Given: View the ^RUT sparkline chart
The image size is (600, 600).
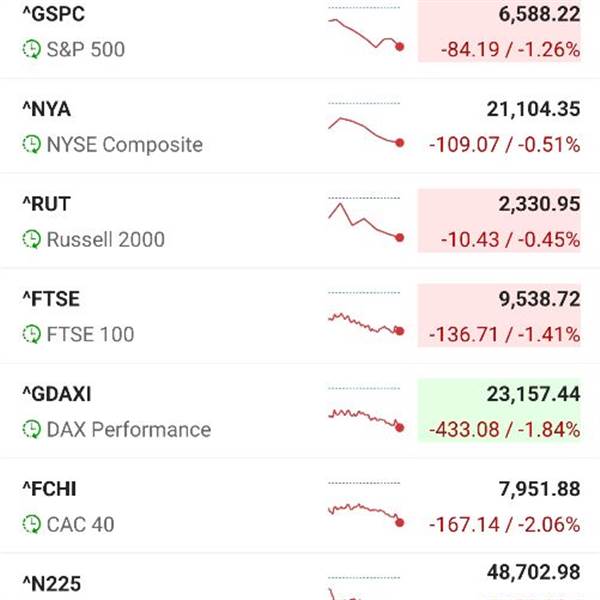Looking at the screenshot, I should point(365,222).
